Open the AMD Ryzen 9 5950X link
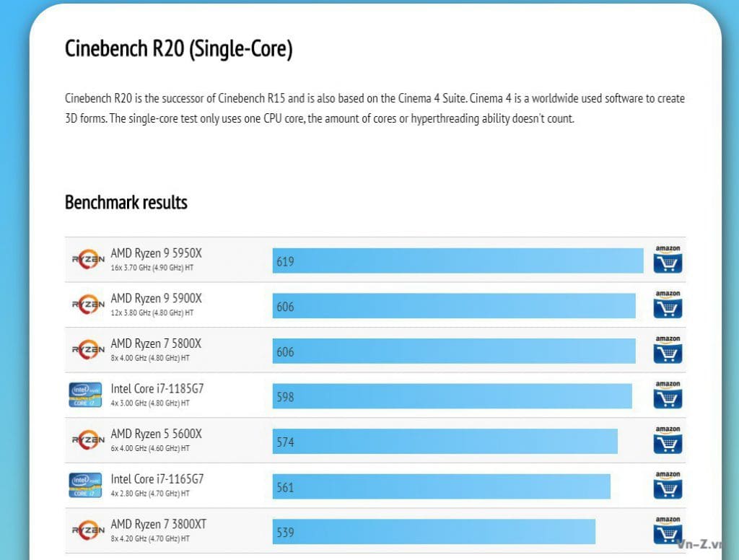Screen dimensions: 739x560 coord(156,254)
